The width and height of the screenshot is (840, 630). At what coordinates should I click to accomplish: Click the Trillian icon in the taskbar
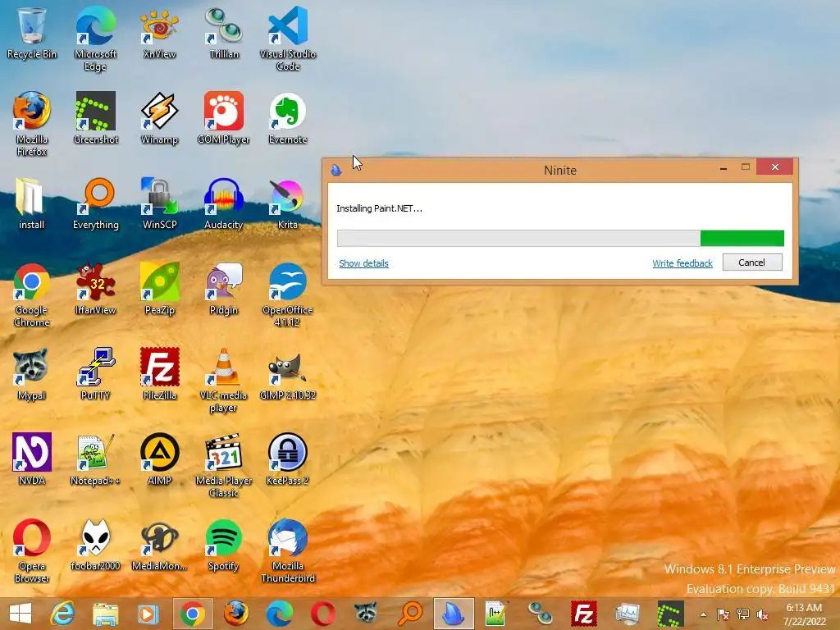[x=540, y=614]
